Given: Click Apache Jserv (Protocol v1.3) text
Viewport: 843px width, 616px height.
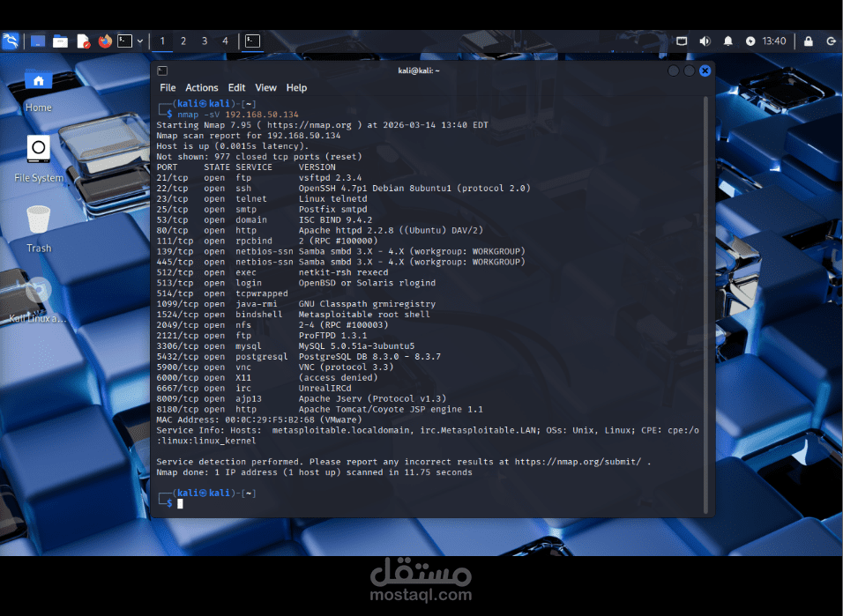Looking at the screenshot, I should [x=373, y=399].
